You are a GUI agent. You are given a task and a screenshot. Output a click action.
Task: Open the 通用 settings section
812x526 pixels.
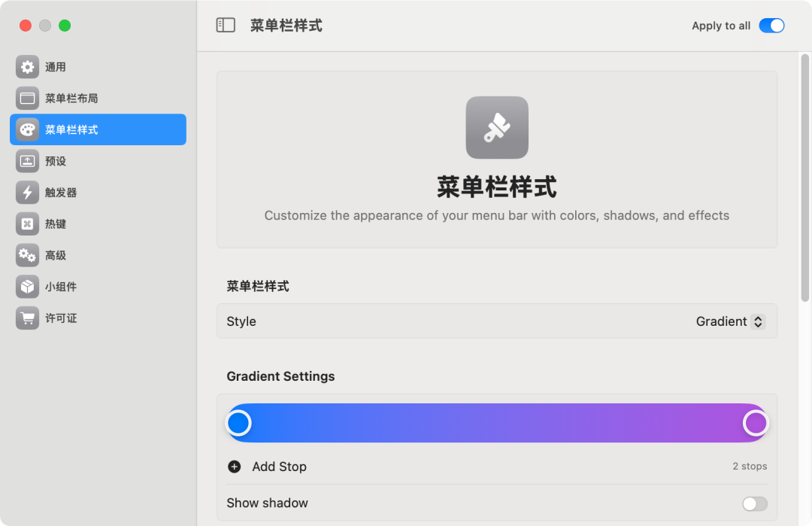pos(98,67)
